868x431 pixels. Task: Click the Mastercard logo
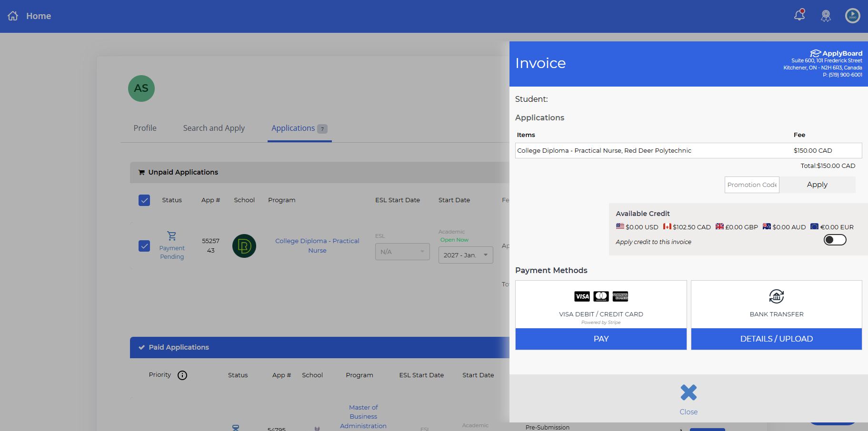coord(601,296)
